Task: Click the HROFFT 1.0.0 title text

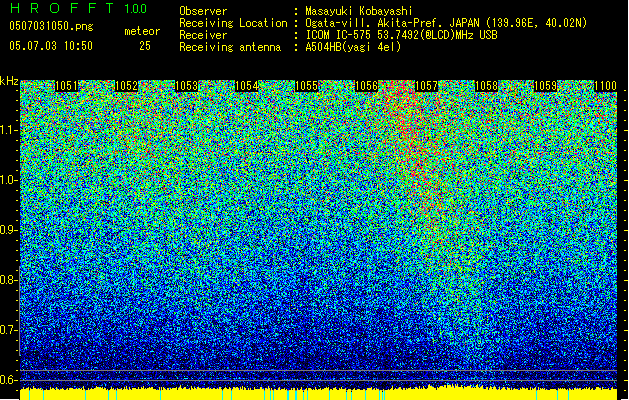Action: tap(79, 8)
